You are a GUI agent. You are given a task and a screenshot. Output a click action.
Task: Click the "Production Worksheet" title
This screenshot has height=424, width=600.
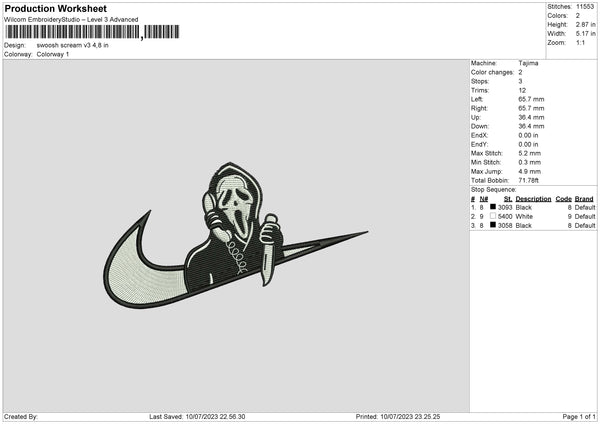[55, 8]
